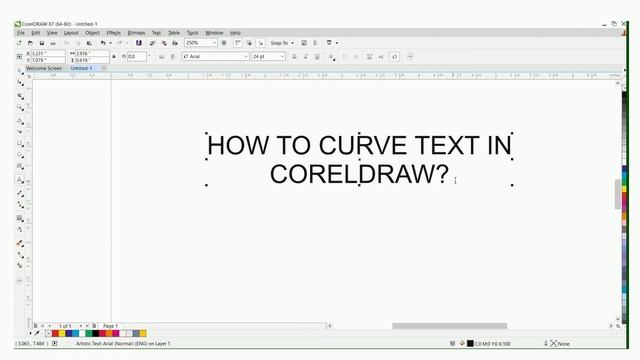Open the File menu

pyautogui.click(x=21, y=33)
